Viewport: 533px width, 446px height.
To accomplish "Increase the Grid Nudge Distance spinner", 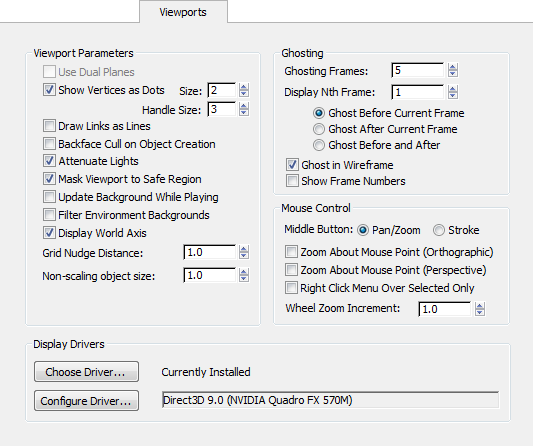I will click(244, 249).
